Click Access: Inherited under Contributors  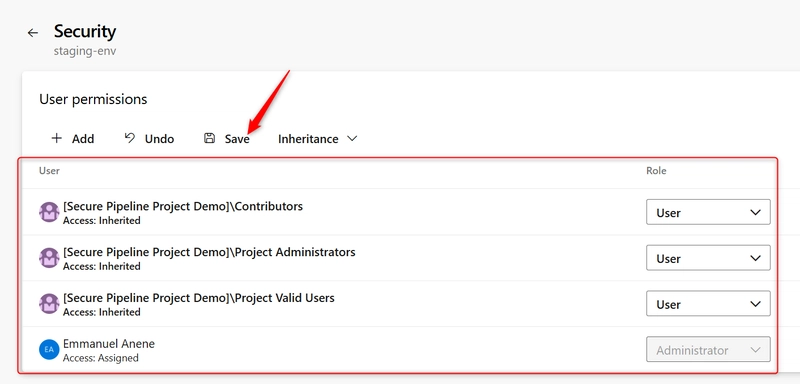click(x=102, y=221)
